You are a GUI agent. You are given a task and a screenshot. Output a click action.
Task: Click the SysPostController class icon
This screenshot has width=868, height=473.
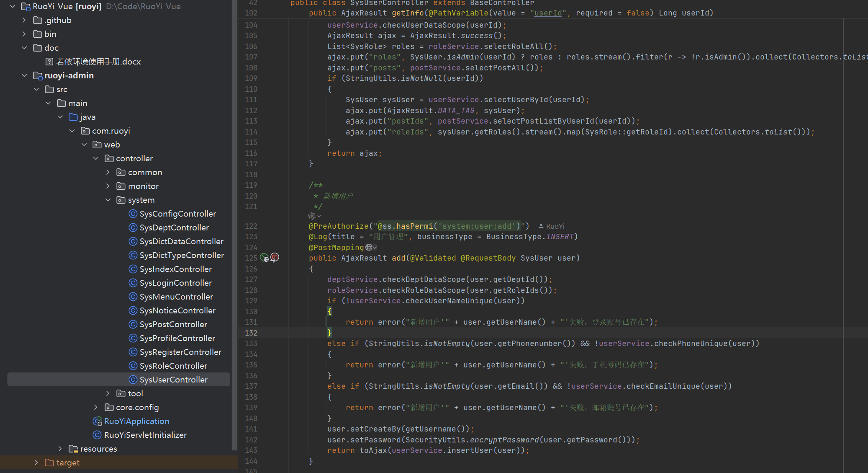pyautogui.click(x=133, y=324)
